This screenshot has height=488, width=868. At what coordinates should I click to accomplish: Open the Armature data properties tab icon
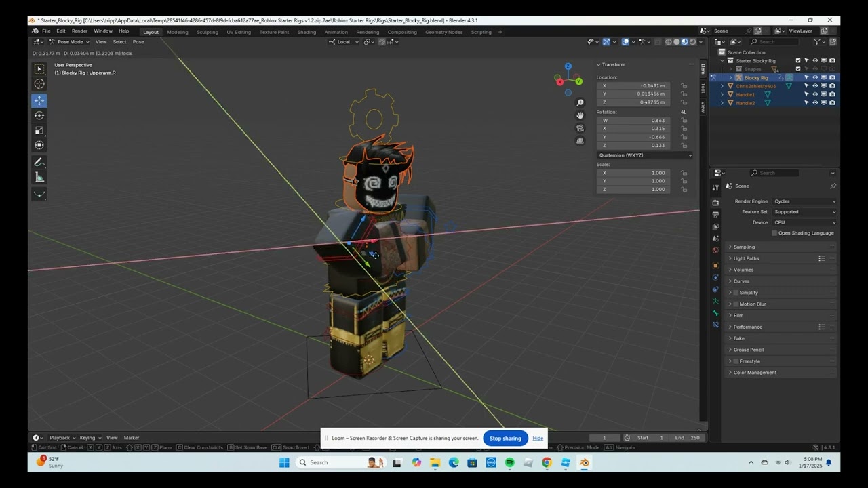pyautogui.click(x=715, y=301)
